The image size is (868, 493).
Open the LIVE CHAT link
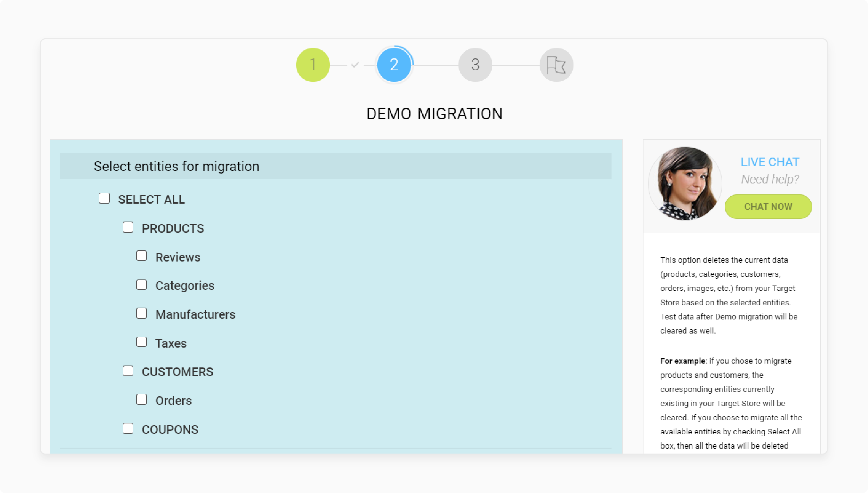(770, 162)
